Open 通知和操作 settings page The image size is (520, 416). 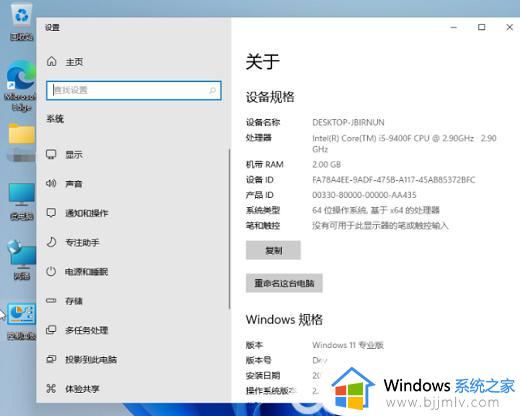133,213
